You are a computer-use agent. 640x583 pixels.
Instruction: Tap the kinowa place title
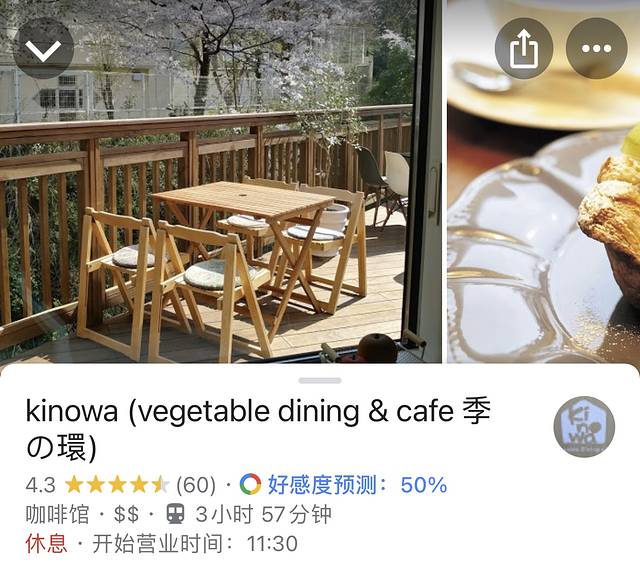coord(258,429)
